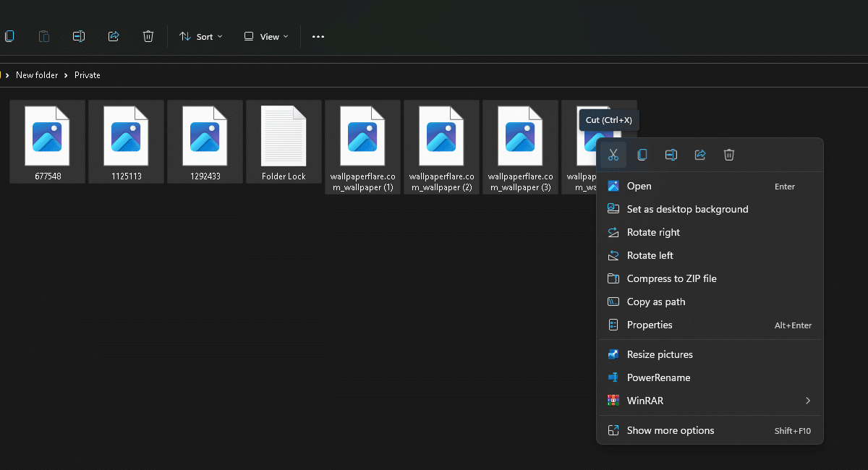Image resolution: width=868 pixels, height=470 pixels.
Task: Click the Delete trash icon in context menu
Action: [729, 155]
